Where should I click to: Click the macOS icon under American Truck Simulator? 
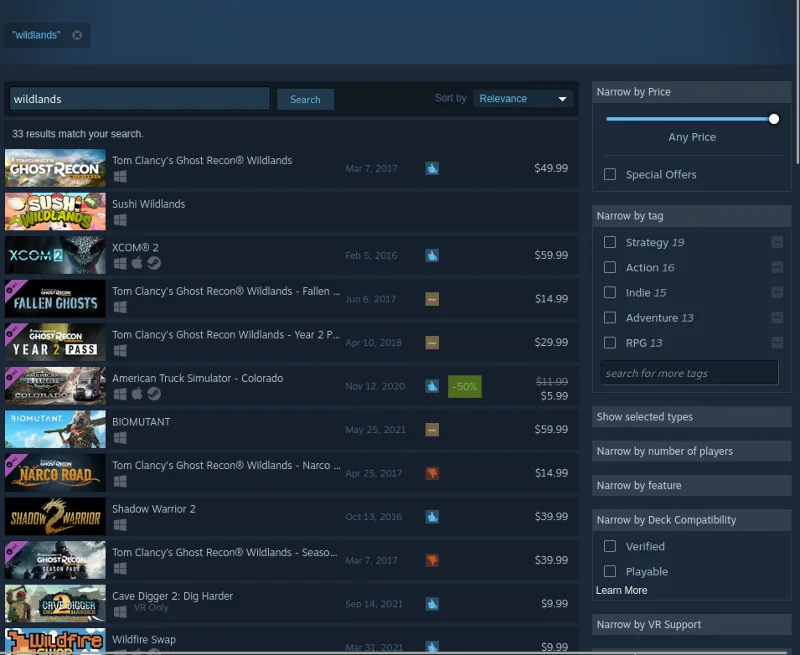pyautogui.click(x=137, y=394)
